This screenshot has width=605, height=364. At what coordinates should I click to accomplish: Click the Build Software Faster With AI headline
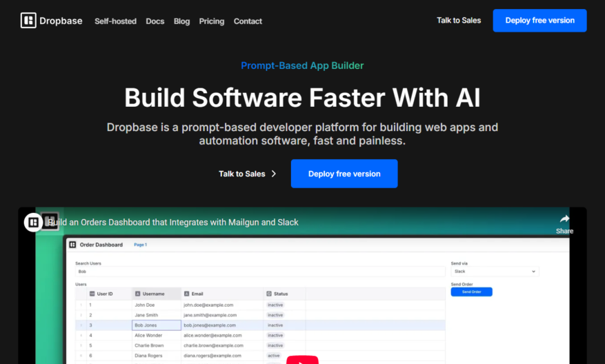coord(302,98)
